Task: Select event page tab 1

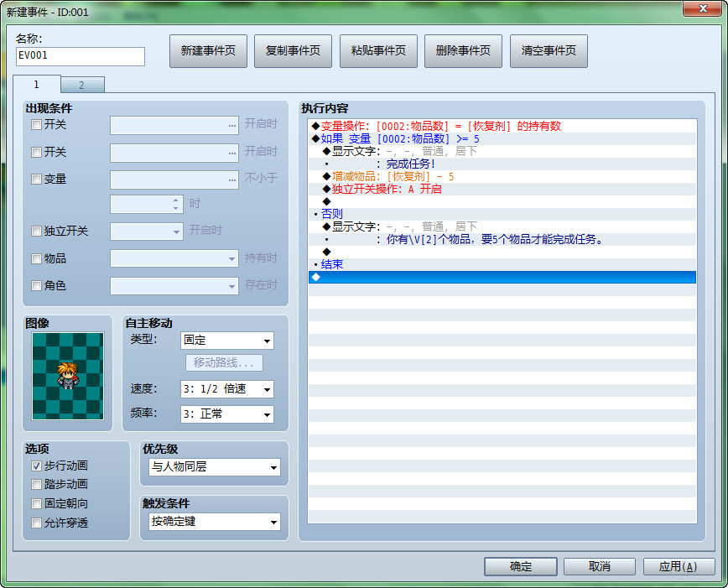Action: point(37,84)
